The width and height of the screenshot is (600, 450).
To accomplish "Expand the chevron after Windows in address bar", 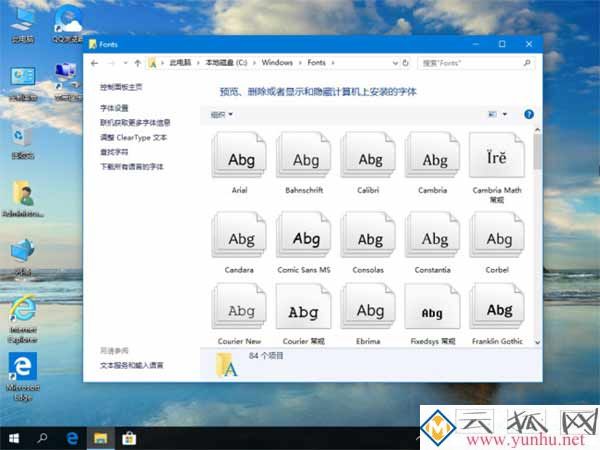I will tap(300, 63).
